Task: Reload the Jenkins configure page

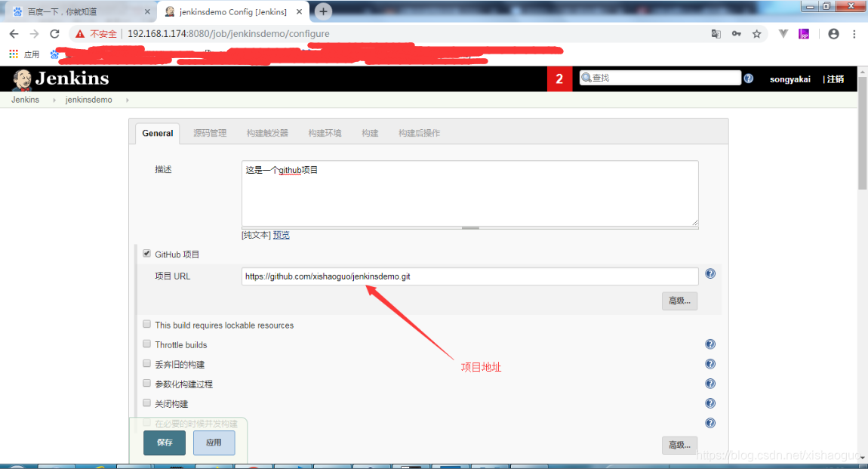Action: 54,34
